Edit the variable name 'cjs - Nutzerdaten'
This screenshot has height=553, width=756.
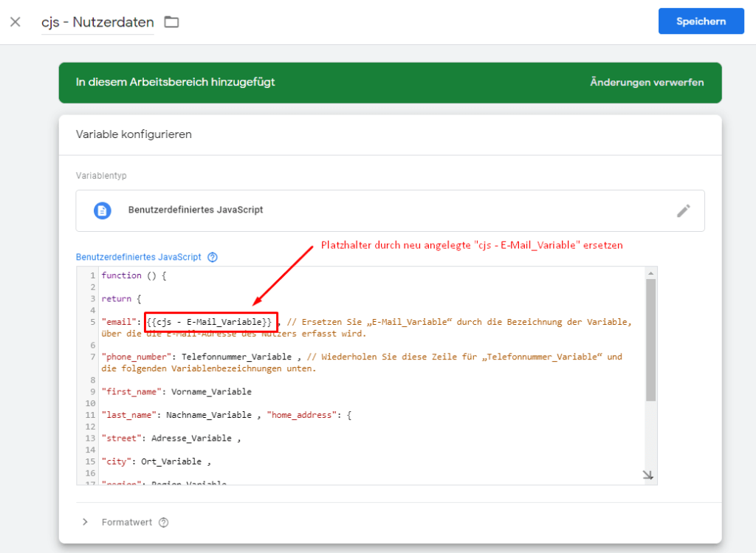point(97,22)
